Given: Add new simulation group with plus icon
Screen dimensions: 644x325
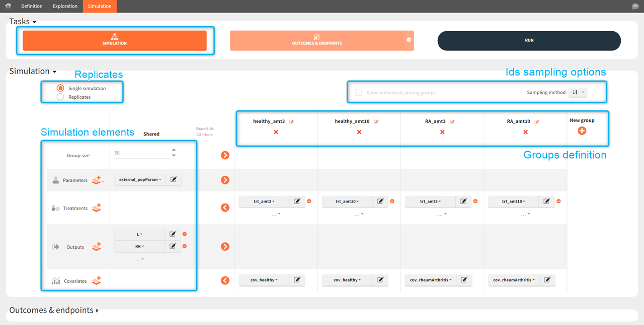Looking at the screenshot, I should click(x=582, y=131).
